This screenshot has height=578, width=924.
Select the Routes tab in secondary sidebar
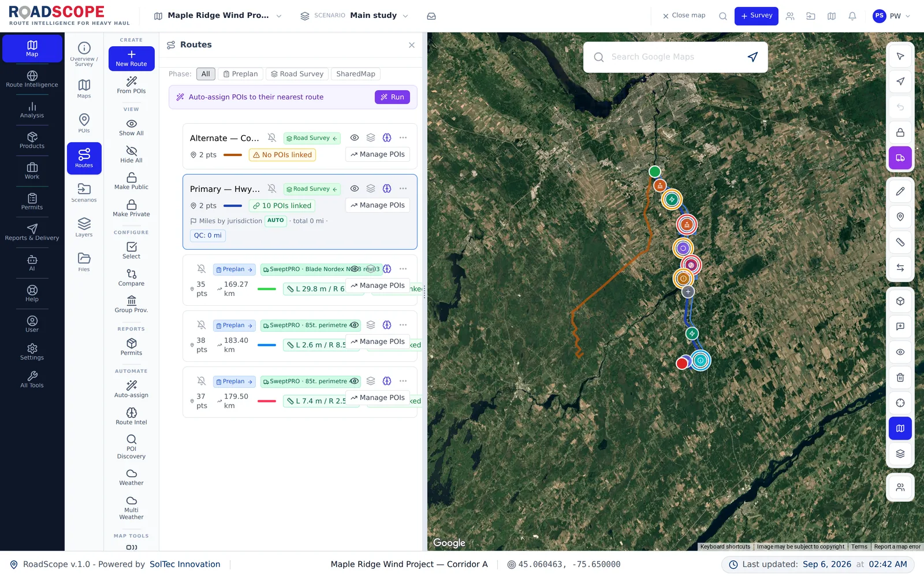[x=84, y=158]
